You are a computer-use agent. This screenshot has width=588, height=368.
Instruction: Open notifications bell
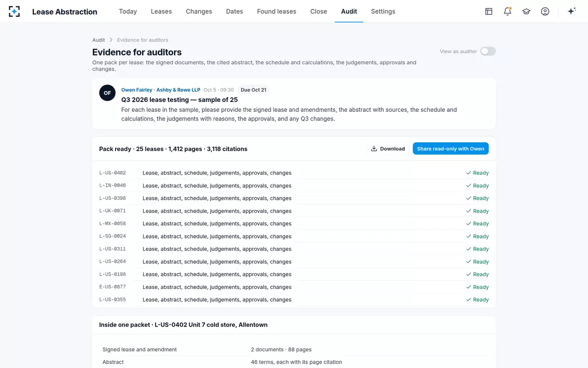508,11
